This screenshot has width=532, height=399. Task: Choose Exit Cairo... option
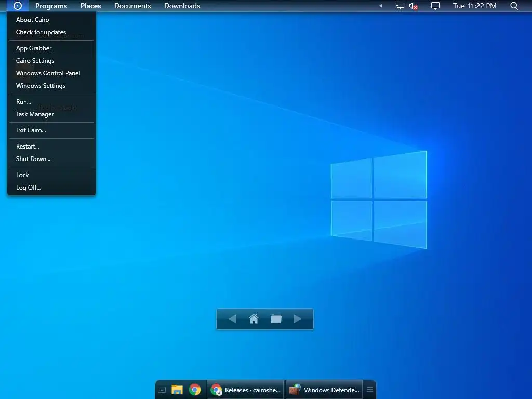(51, 130)
